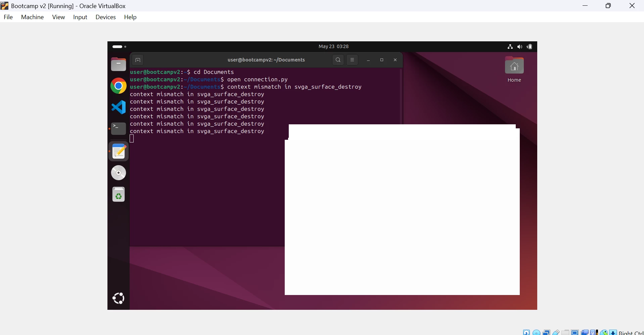
Task: Open the Files app in the dock
Action: [119, 65]
